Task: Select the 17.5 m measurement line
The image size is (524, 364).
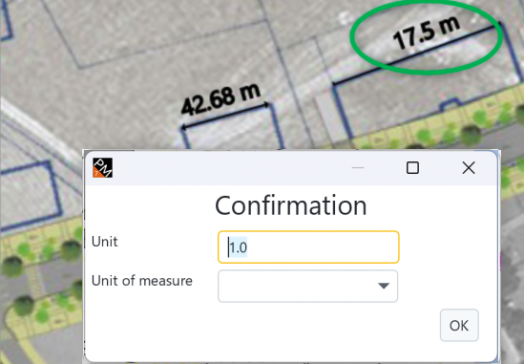Action: [416, 55]
